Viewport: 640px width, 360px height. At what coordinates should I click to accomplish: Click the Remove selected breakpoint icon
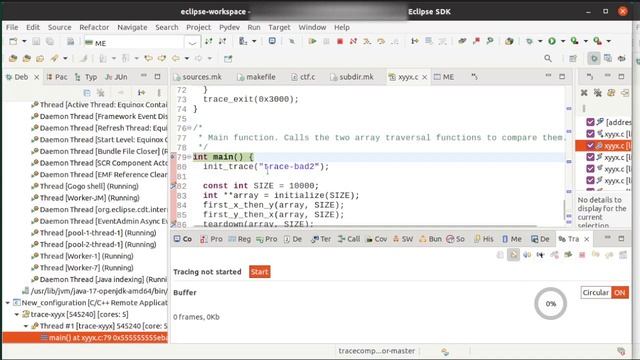coord(584,93)
